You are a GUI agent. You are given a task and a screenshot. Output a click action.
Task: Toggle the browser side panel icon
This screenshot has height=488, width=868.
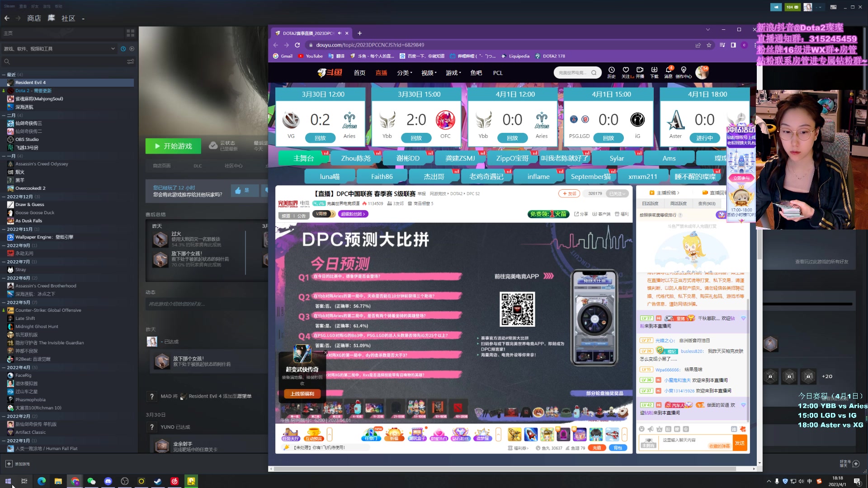point(733,45)
